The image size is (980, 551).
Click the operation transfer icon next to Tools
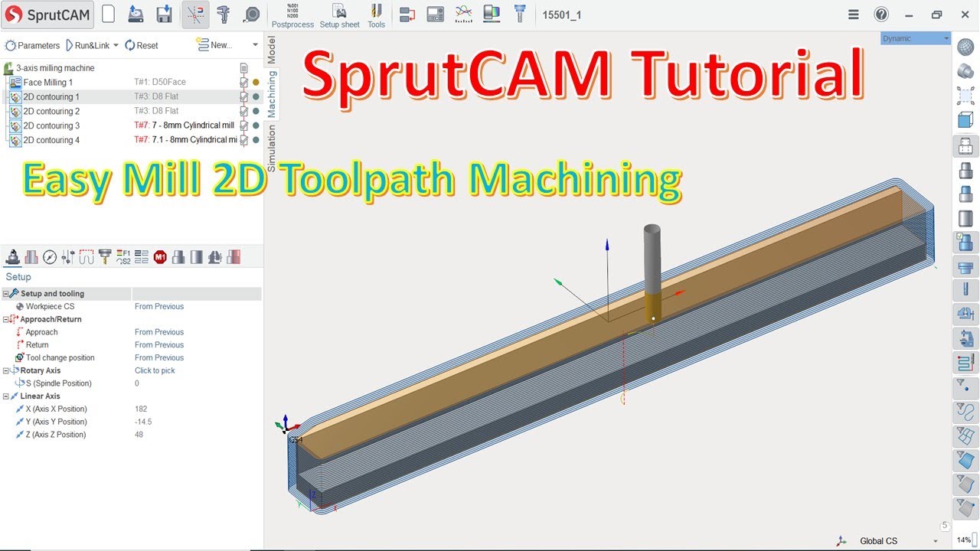(x=407, y=15)
